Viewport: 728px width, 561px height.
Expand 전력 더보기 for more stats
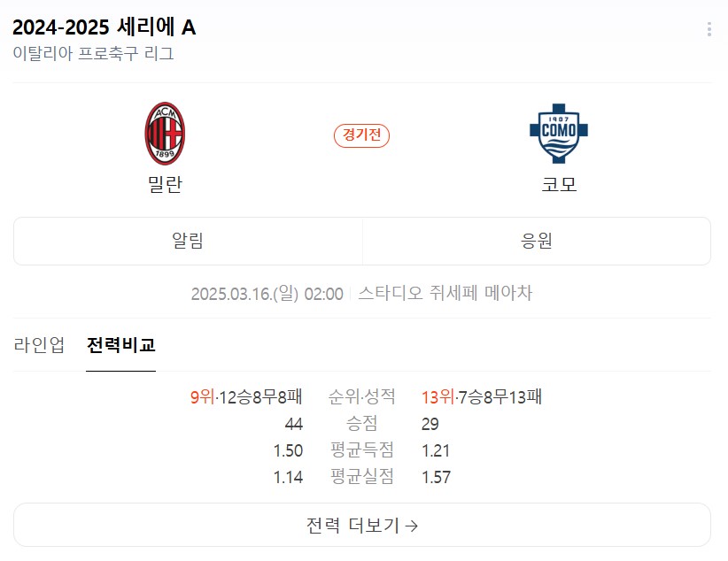tap(361, 525)
